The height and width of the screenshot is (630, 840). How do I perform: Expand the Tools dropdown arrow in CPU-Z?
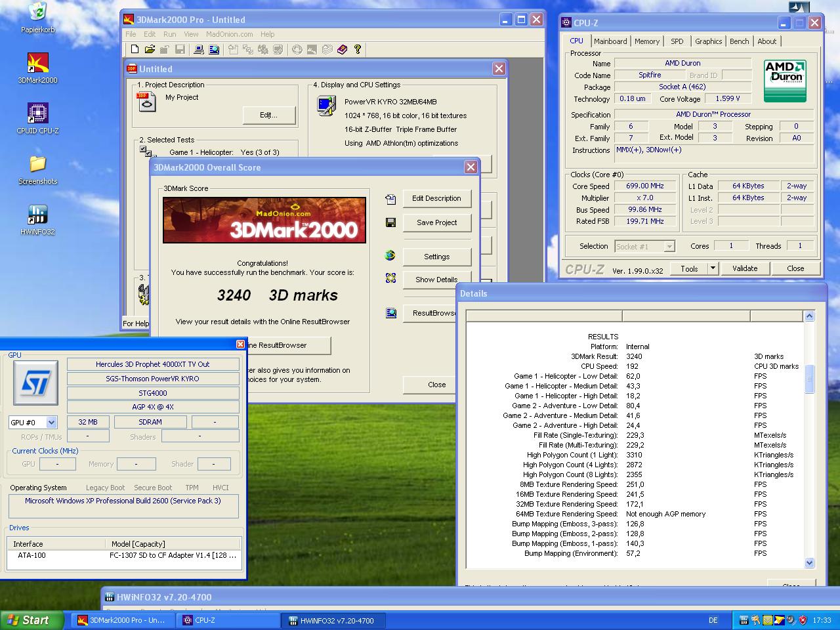(713, 268)
